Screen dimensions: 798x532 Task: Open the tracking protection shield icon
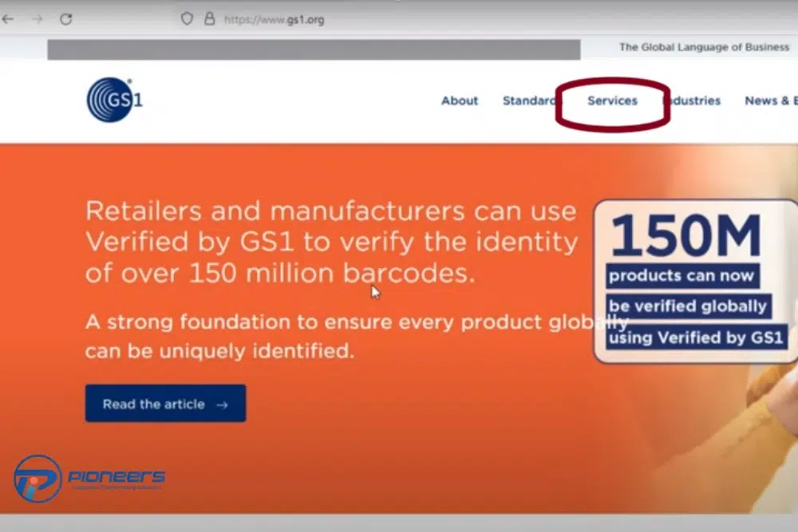tap(187, 18)
